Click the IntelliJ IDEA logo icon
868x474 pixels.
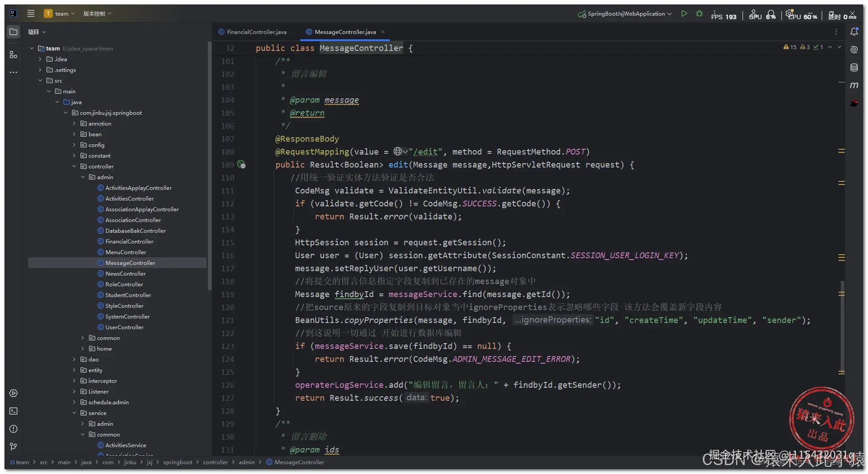[x=13, y=13]
